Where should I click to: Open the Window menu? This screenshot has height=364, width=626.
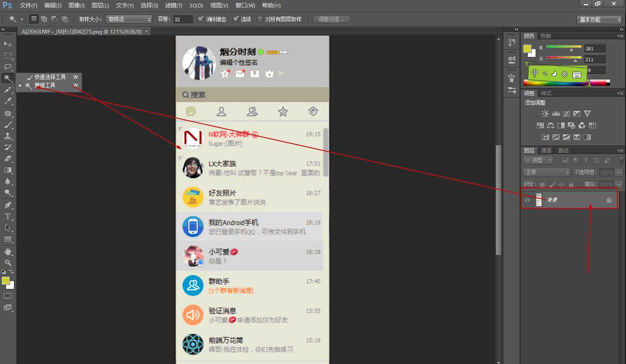245,6
